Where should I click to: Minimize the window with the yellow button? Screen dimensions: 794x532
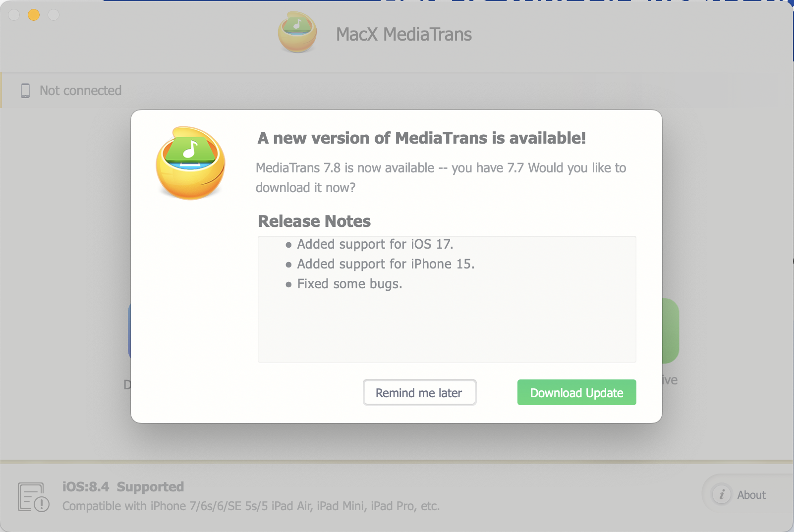[34, 15]
